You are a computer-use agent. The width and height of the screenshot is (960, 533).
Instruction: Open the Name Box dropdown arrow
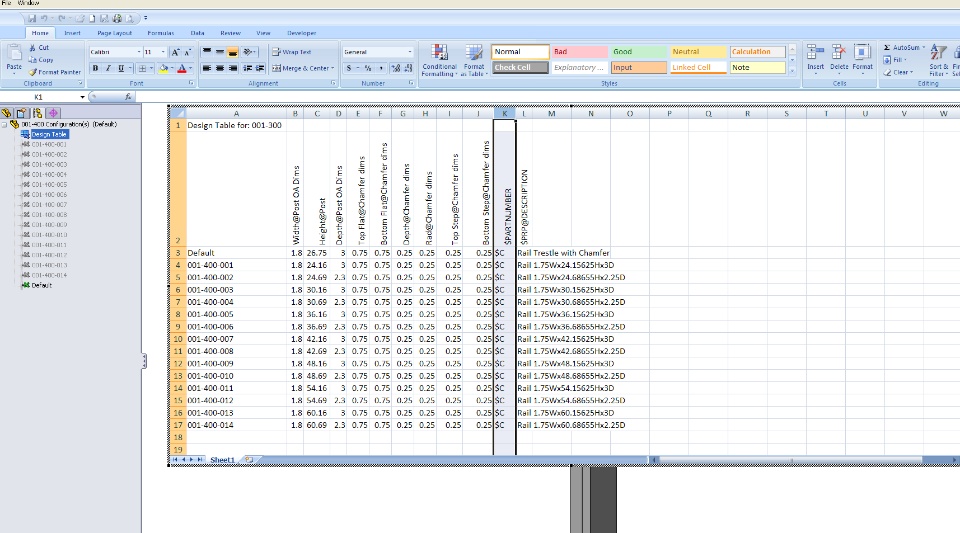coord(83,97)
